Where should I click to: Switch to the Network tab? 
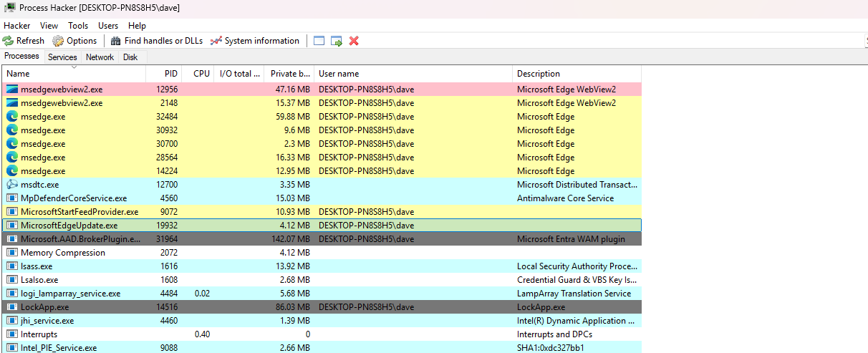point(100,57)
